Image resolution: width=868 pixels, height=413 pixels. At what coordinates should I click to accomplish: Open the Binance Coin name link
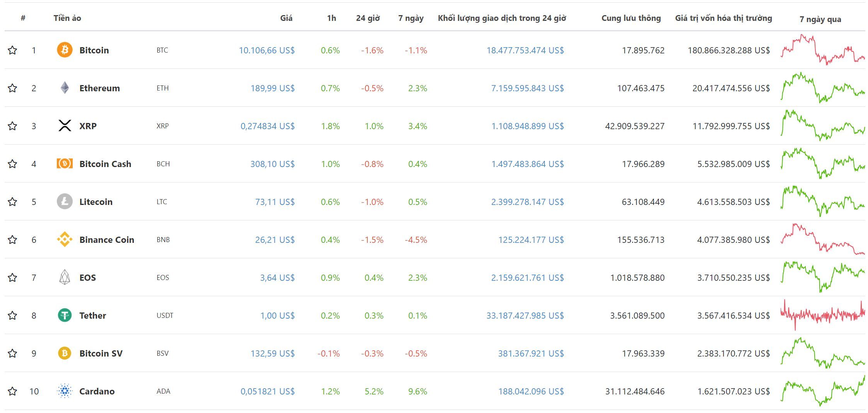[107, 239]
